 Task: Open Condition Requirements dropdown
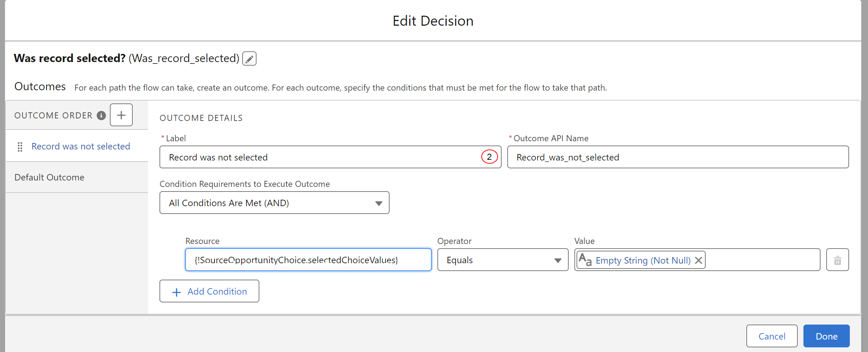(x=274, y=203)
